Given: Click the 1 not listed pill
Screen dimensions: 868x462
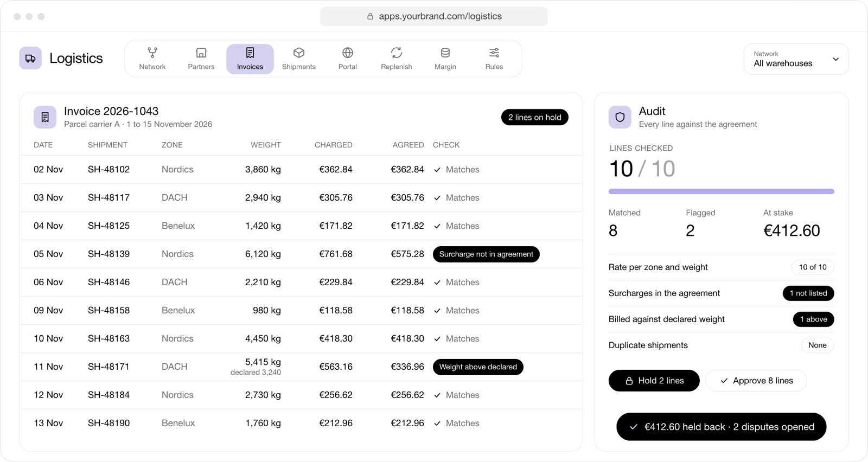Looking at the screenshot, I should coord(808,293).
